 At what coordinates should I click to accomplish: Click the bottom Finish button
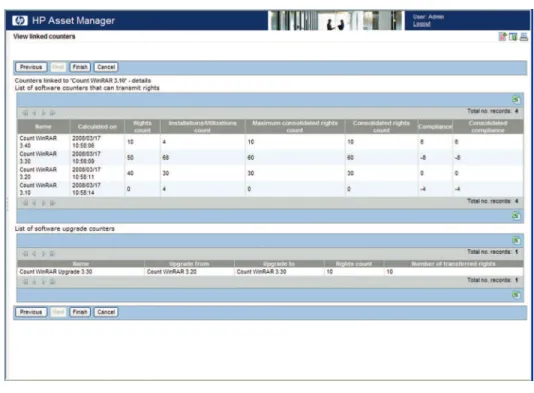point(80,312)
